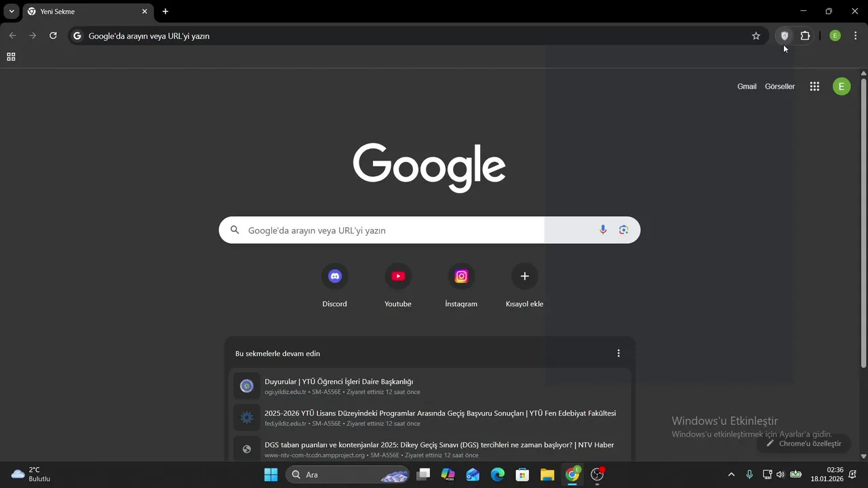Viewport: 868px width, 488px height.
Task: Click the scrollbar down arrow
Action: click(863, 457)
